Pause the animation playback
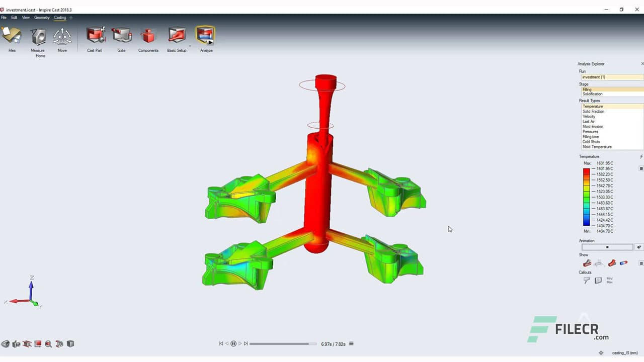 tap(233, 344)
